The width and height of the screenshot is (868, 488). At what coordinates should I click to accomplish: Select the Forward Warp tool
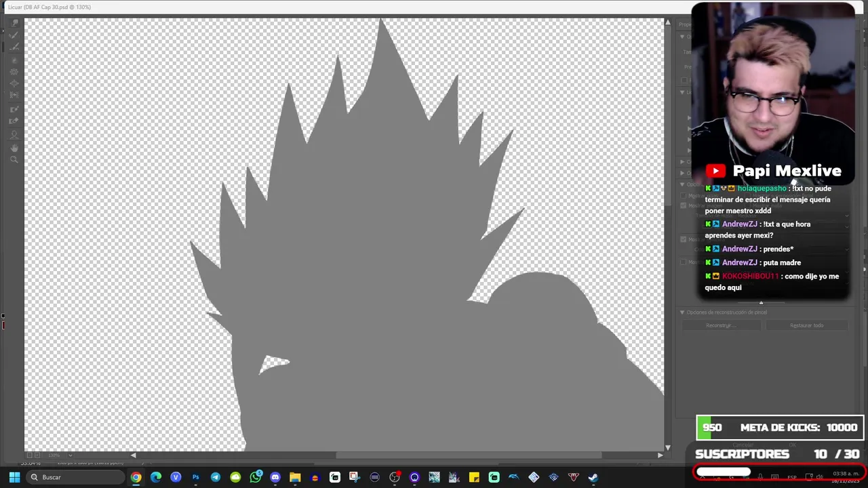[14, 23]
